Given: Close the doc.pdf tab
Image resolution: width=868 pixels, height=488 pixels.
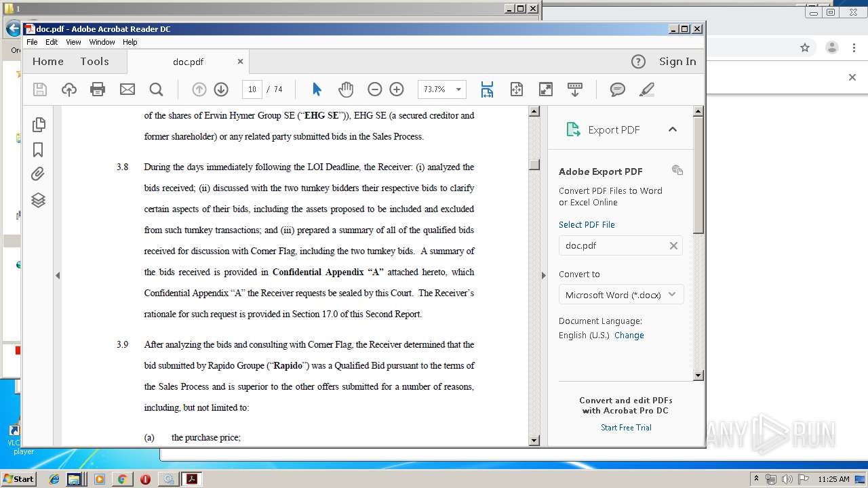Looking at the screenshot, I should [240, 61].
